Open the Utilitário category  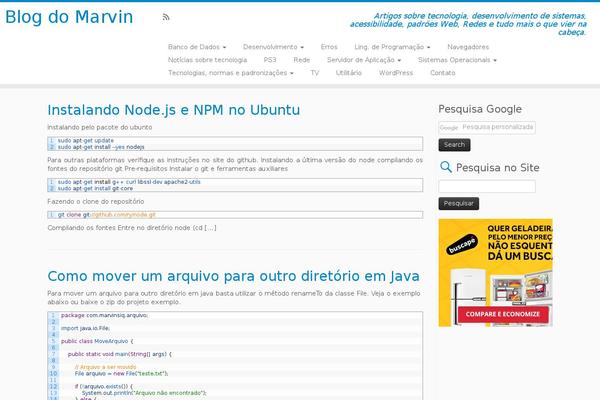(349, 73)
